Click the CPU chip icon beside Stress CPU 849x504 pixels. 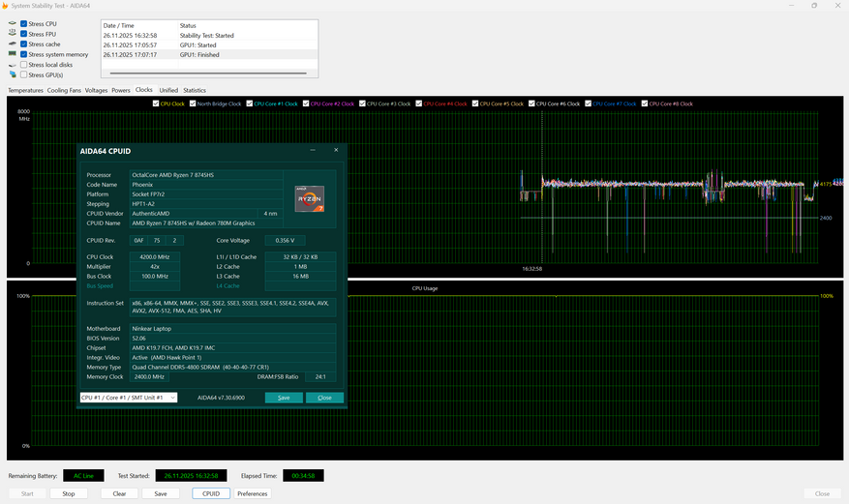tap(13, 23)
